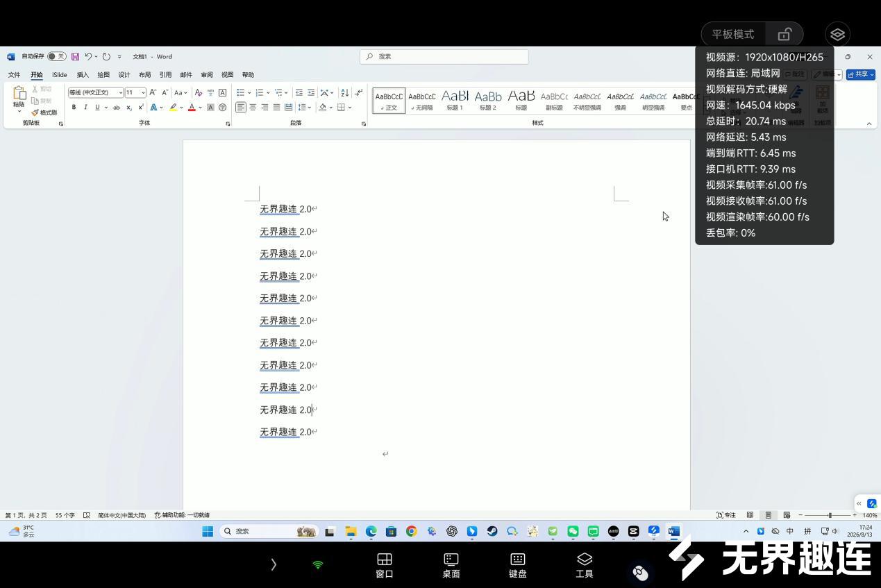Open the Windows Start menu
The image size is (881, 588).
pos(208,531)
